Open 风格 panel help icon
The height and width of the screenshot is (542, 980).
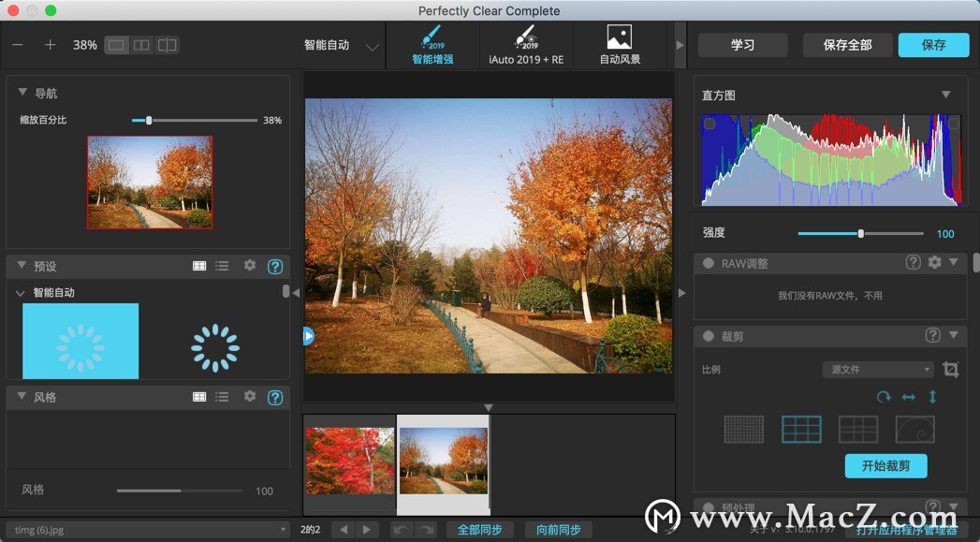275,397
